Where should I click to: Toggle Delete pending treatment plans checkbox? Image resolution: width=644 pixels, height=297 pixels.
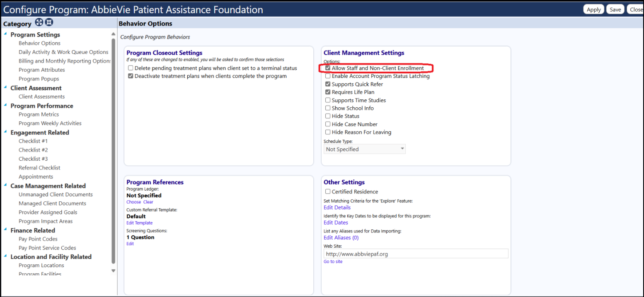131,68
